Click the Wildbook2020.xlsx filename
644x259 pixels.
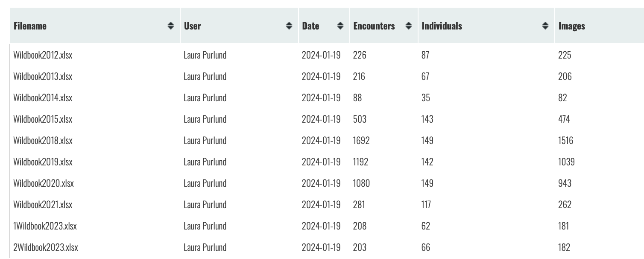click(x=44, y=183)
